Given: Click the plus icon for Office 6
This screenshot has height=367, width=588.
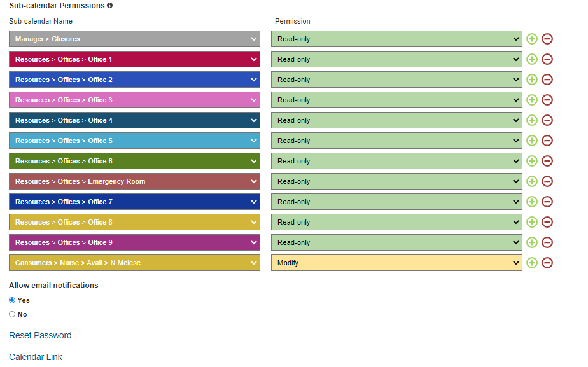Looking at the screenshot, I should 532,161.
